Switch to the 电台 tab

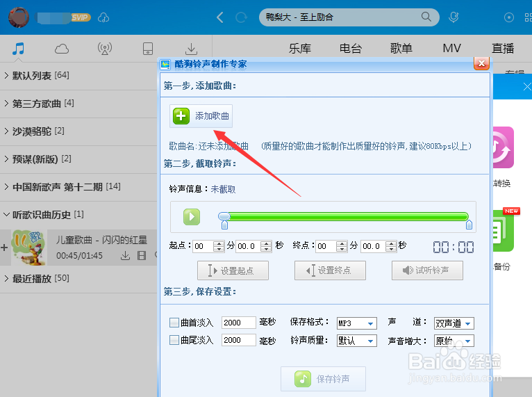[x=351, y=48]
